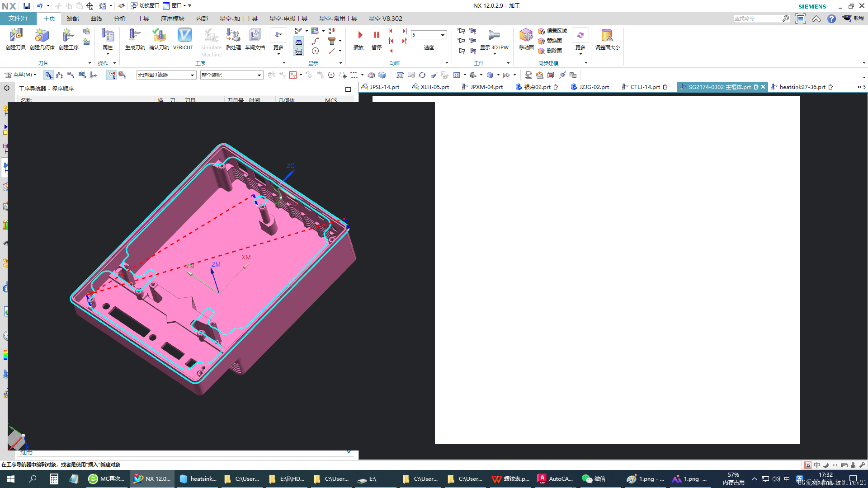
Task: Toggle upper tool path display button
Action: (x=299, y=42)
